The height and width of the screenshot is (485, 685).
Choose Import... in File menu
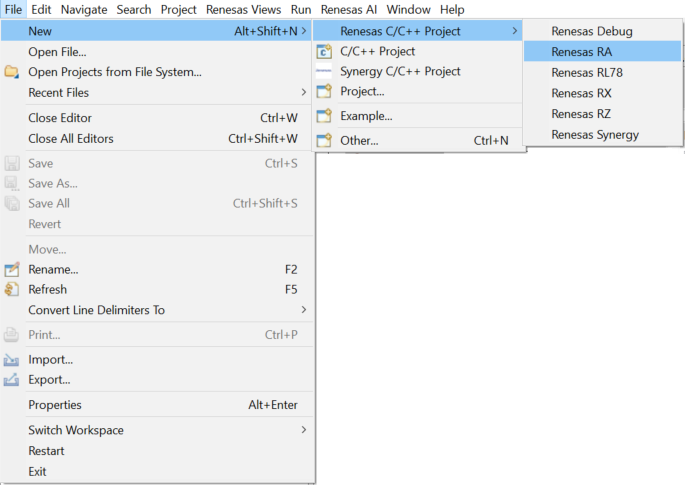pos(157,360)
